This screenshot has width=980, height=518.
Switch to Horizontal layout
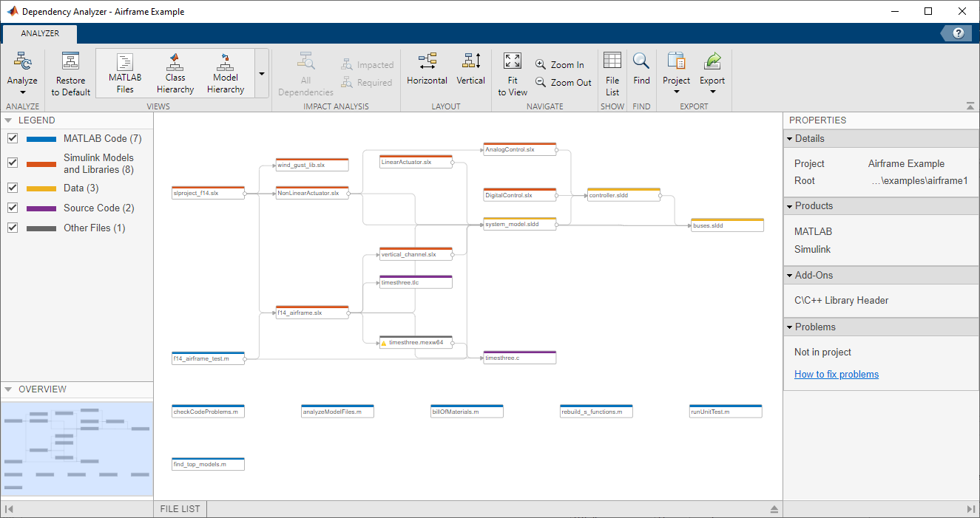point(427,70)
